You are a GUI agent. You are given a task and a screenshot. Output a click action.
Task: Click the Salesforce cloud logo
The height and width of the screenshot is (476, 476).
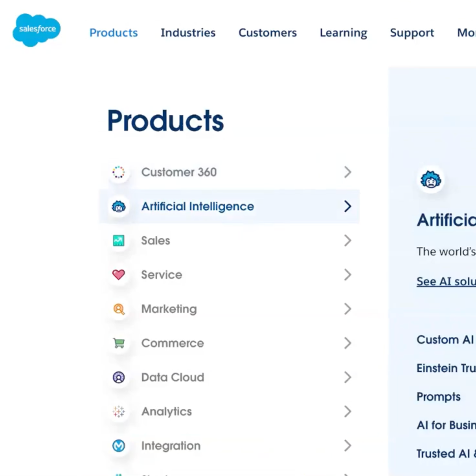pos(37,30)
